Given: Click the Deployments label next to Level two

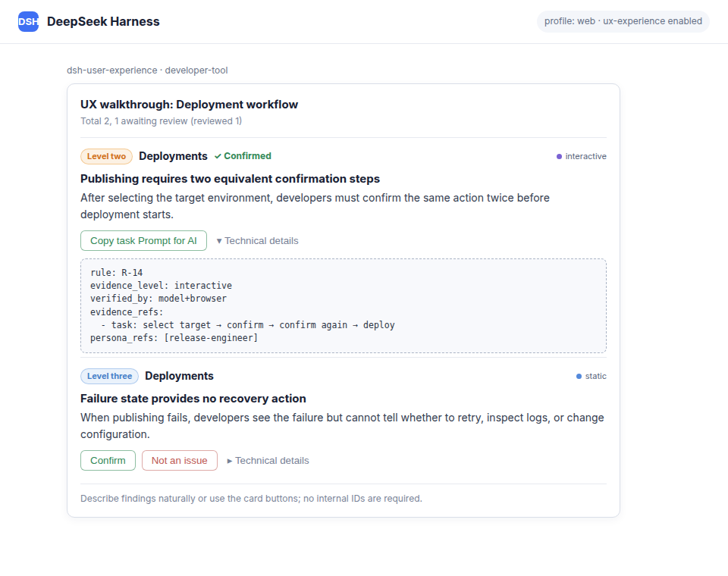Looking at the screenshot, I should [173, 156].
